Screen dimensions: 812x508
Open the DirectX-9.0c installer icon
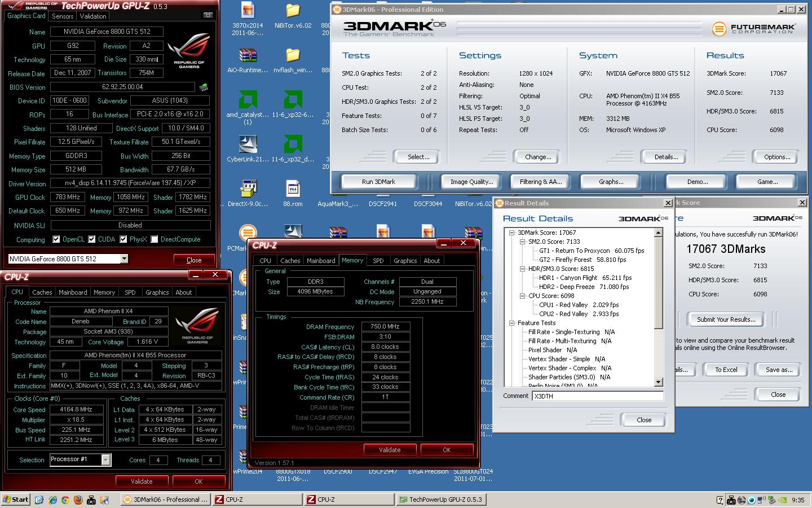[x=248, y=189]
